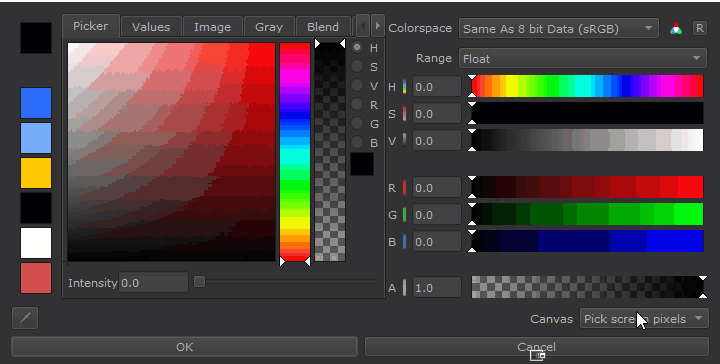Activate the eyedropper color pick tool

[x=25, y=318]
